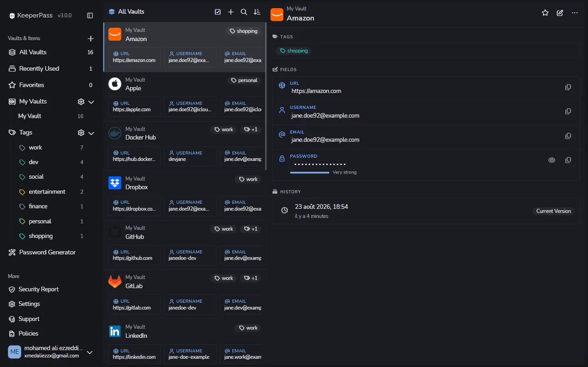This screenshot has height=367, width=588.
Task: Filter by the work tag
Action: pos(51,148)
